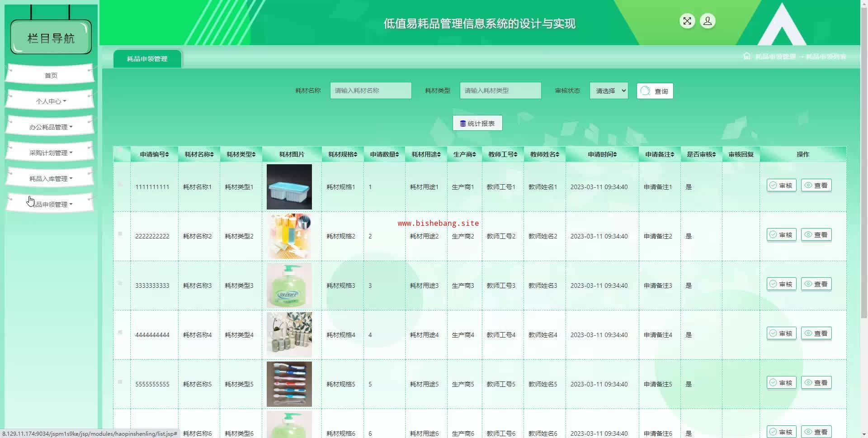Tick the checkbox for row 5555555555

tap(120, 381)
